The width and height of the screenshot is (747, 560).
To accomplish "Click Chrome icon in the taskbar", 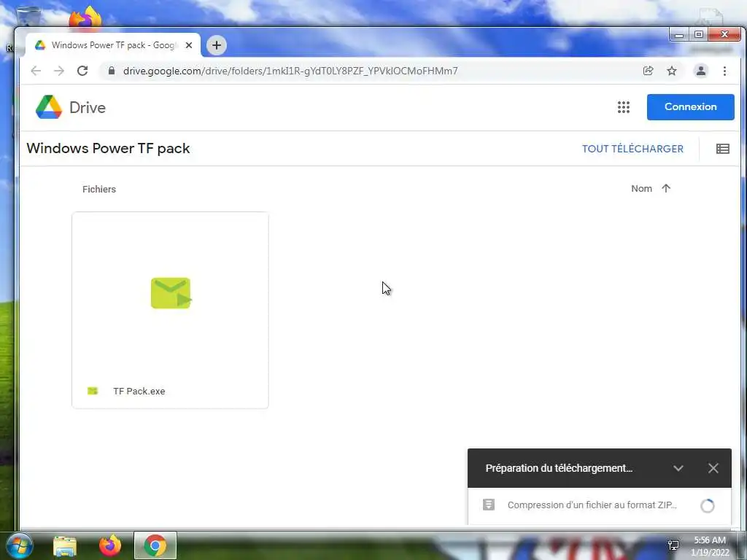I will pos(155,545).
